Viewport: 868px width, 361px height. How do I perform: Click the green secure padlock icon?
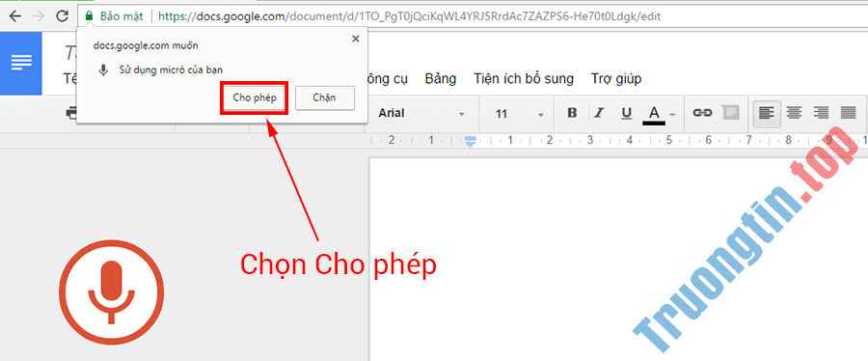coord(88,16)
